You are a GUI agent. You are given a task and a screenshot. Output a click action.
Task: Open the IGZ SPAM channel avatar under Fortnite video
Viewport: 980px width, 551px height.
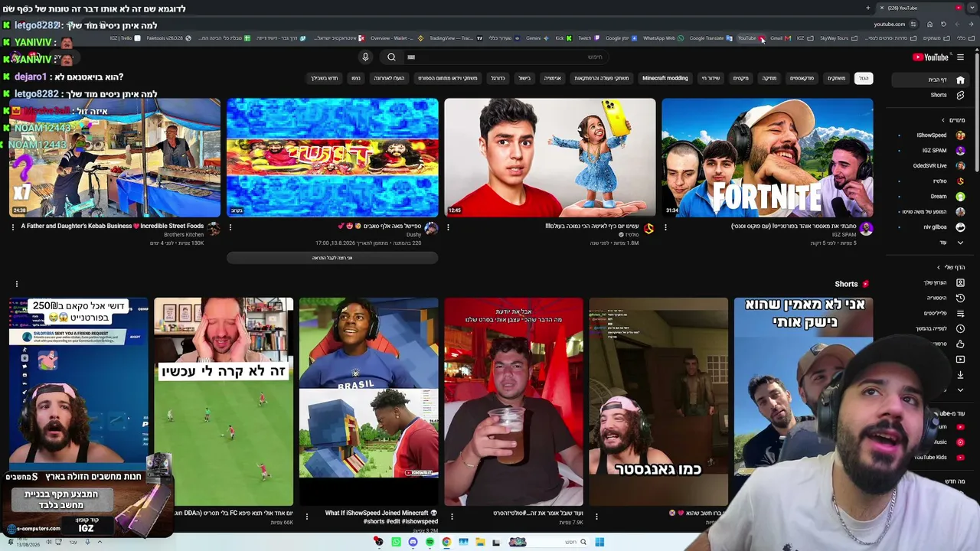(x=866, y=229)
